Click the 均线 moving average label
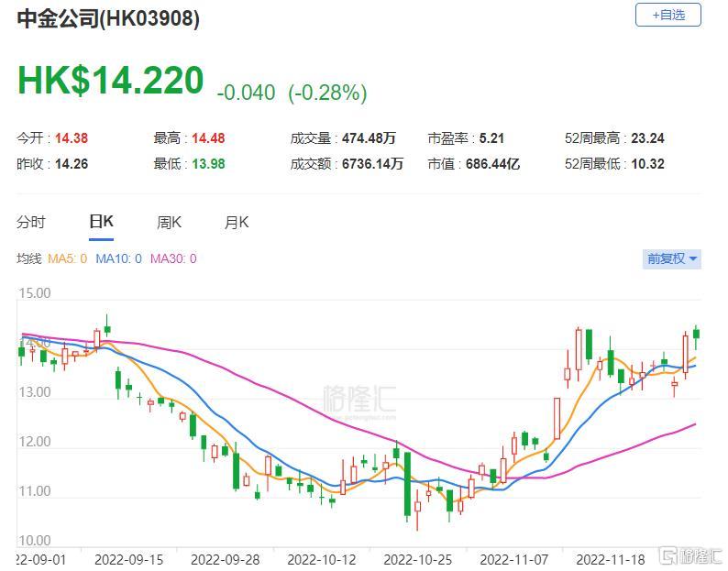The width and height of the screenshot is (728, 571). pos(29,258)
